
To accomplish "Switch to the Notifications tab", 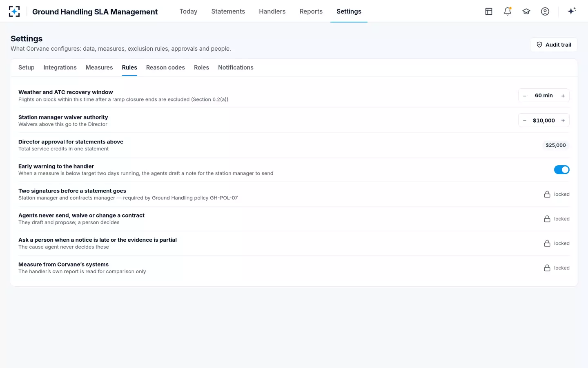I will pos(236,67).
